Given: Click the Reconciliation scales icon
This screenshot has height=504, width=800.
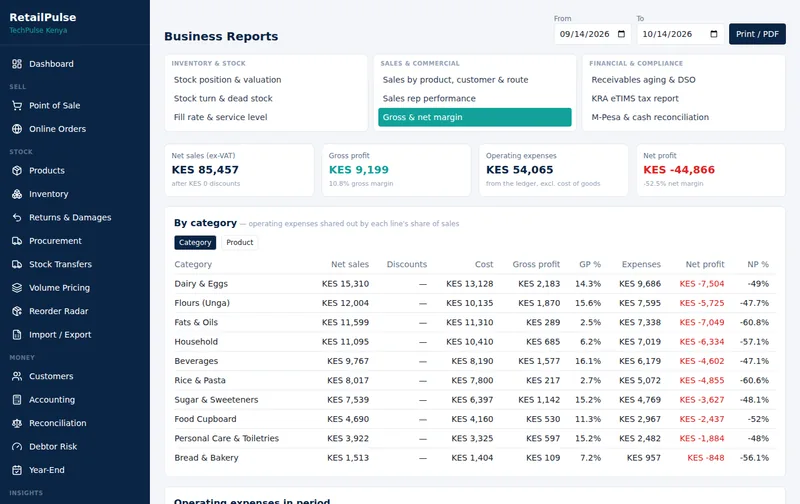Looking at the screenshot, I should pyautogui.click(x=17, y=423).
